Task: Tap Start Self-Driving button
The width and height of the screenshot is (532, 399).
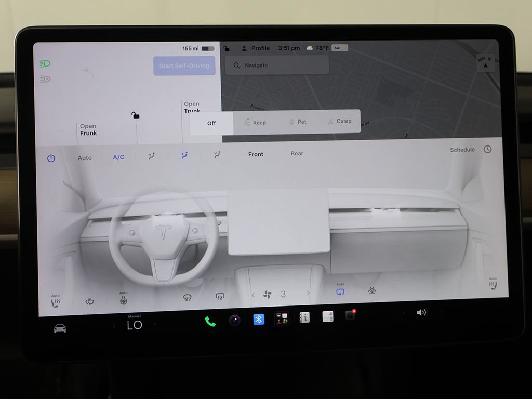Action: coord(184,66)
